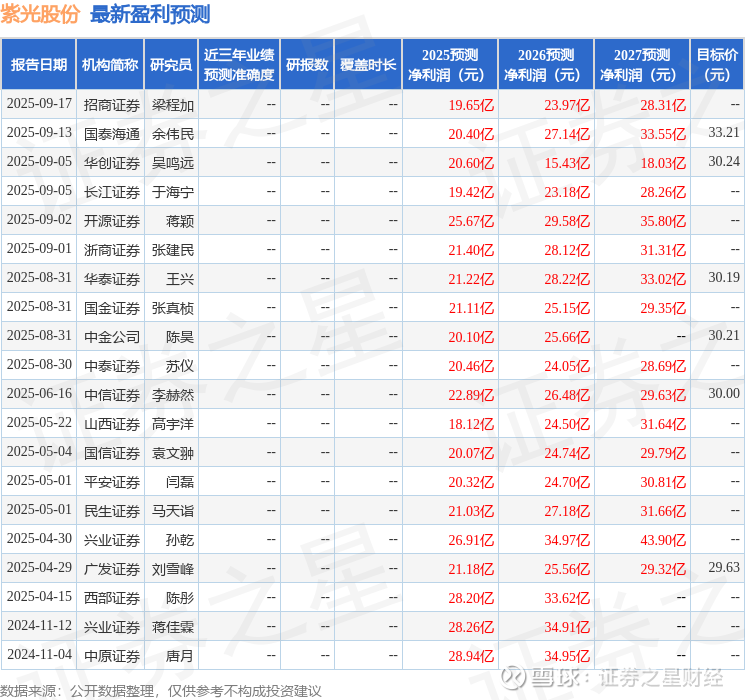Click the date 2024-11-12
745x700 pixels.
(x=39, y=625)
